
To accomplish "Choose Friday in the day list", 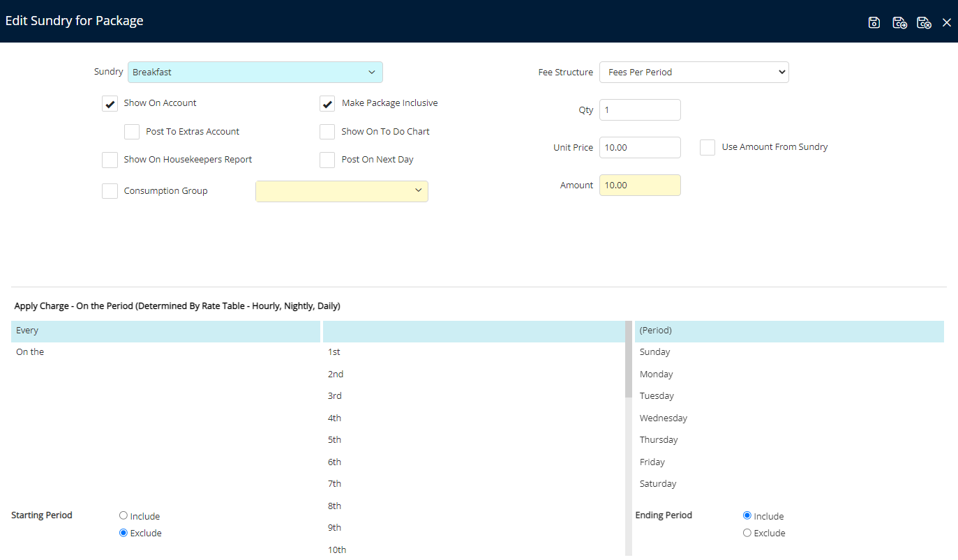I will tap(789, 462).
